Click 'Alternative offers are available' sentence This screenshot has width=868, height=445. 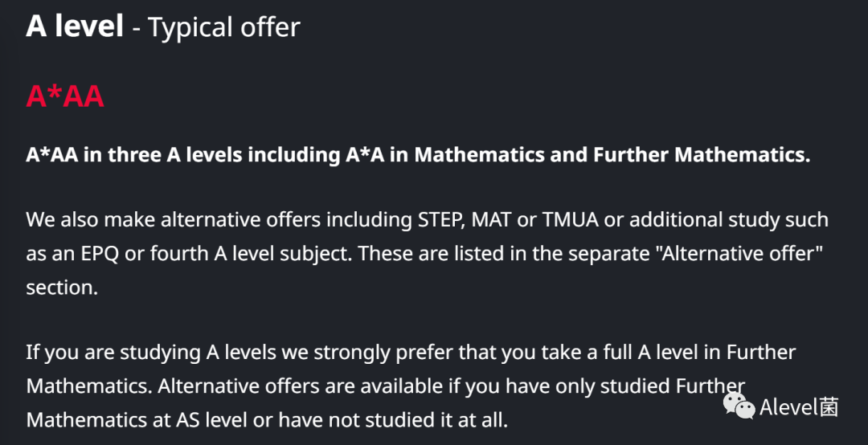301,386
